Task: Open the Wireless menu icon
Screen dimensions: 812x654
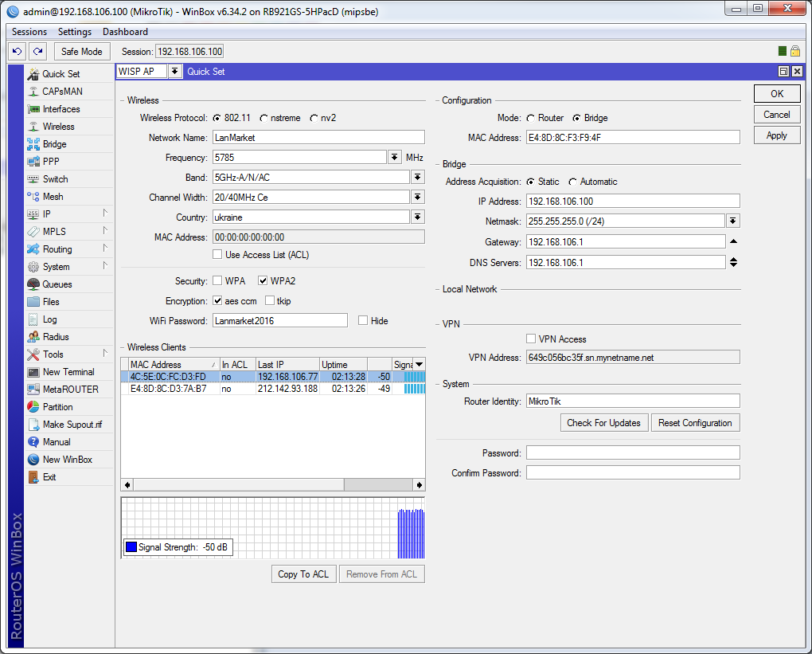Action: click(x=33, y=127)
